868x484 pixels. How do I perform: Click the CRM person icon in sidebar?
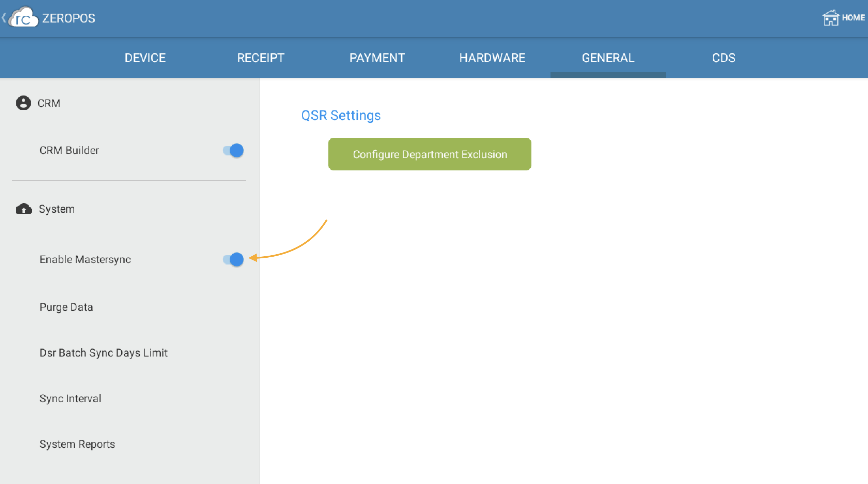tap(22, 103)
